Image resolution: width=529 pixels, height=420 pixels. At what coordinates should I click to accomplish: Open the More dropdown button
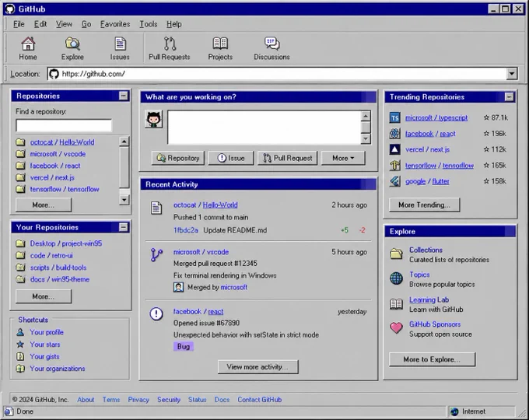[343, 158]
